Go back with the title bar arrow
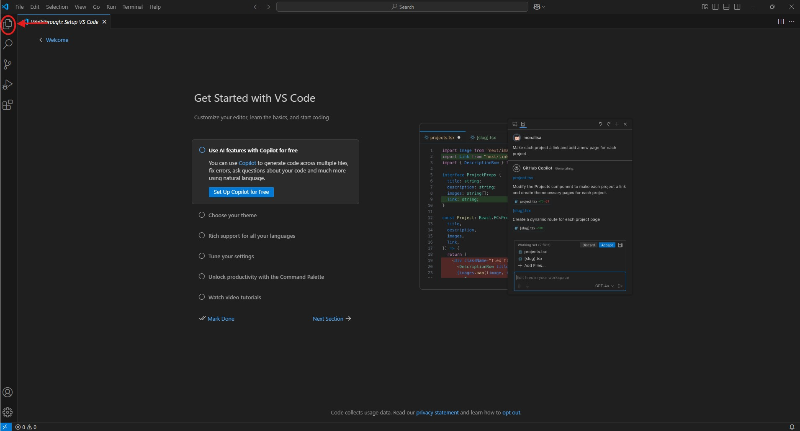This screenshot has width=800, height=431. click(x=256, y=7)
